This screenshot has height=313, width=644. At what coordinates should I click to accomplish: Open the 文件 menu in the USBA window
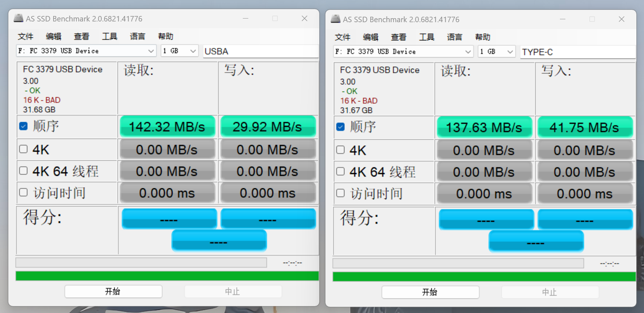coord(25,36)
